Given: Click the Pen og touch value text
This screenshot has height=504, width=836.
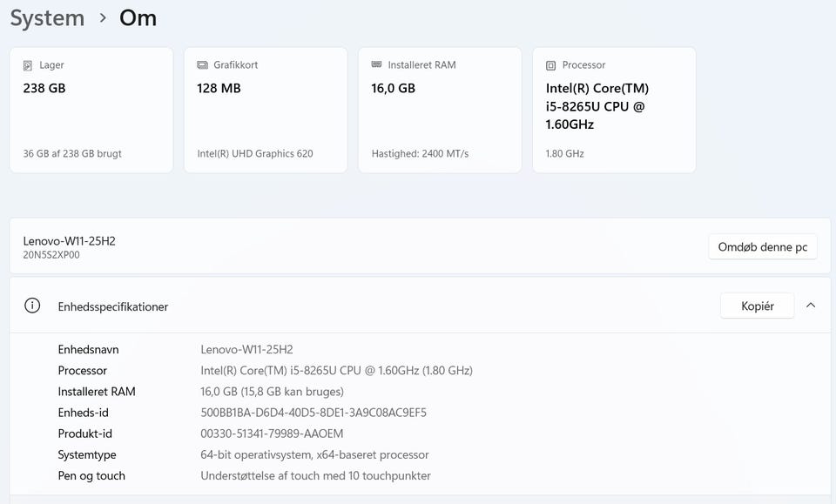Looking at the screenshot, I should (x=315, y=475).
